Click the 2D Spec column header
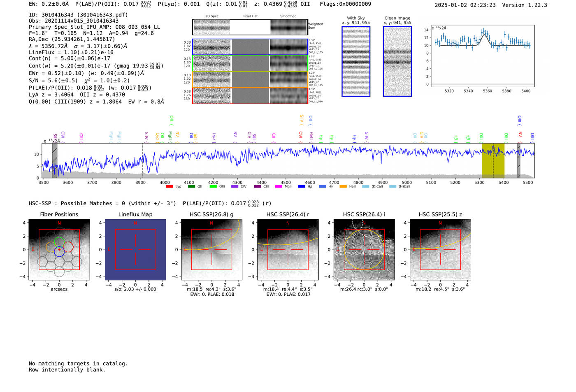 [x=212, y=16]
